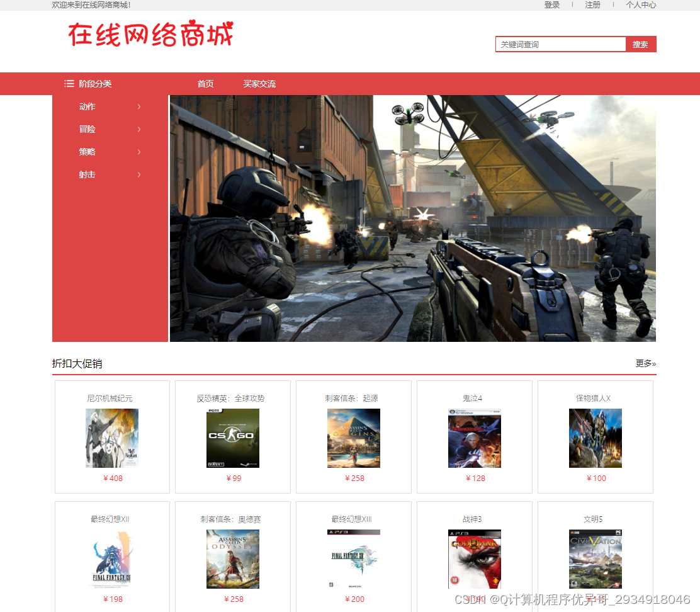This screenshot has height=612, width=700.
Task: Open the Civilization 文明5 cover thumbnail
Action: (x=596, y=559)
